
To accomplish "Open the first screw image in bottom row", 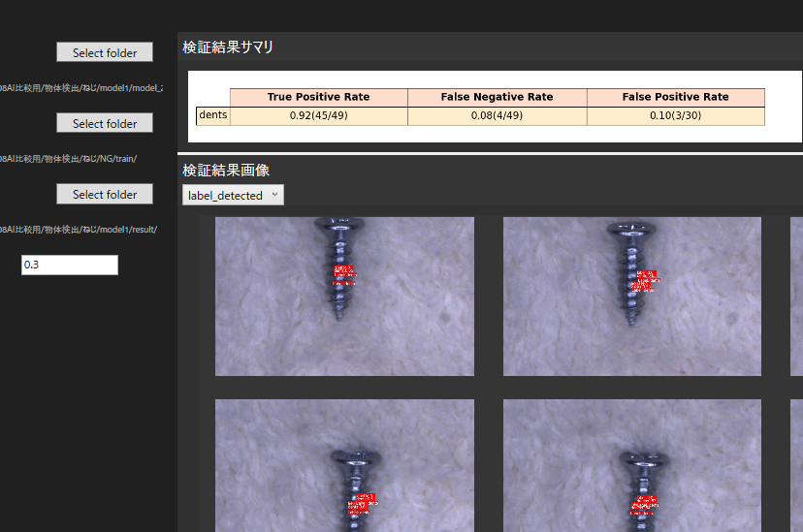I will [344, 465].
